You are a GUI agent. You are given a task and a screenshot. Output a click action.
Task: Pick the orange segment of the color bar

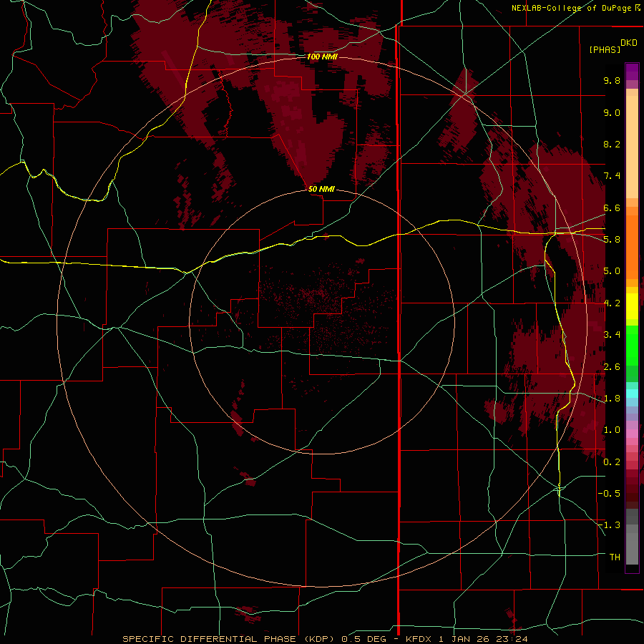(632, 247)
